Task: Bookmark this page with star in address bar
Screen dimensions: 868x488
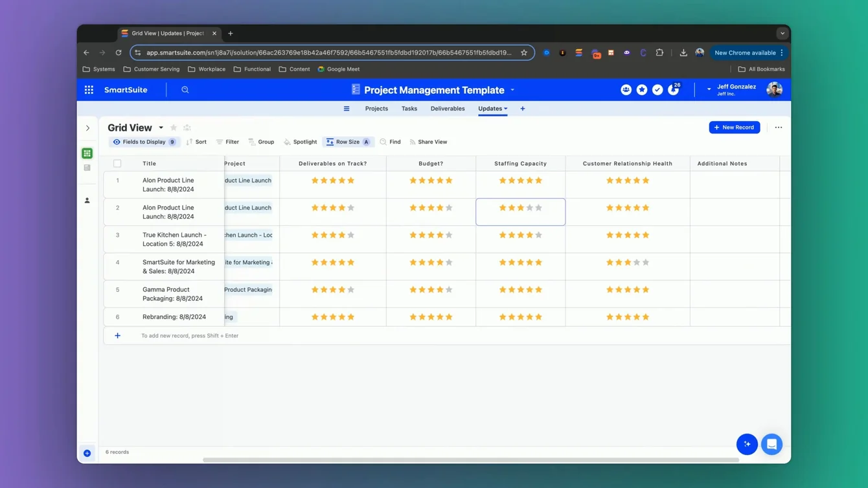Action: pos(524,52)
